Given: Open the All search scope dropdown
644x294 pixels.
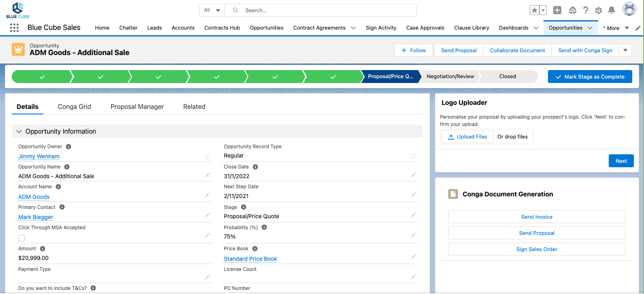Looking at the screenshot, I should click(212, 10).
